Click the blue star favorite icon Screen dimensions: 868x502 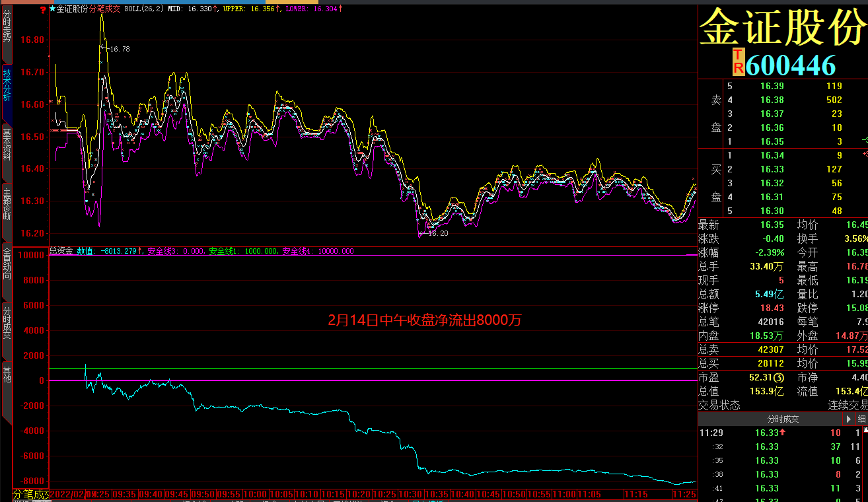click(x=53, y=9)
